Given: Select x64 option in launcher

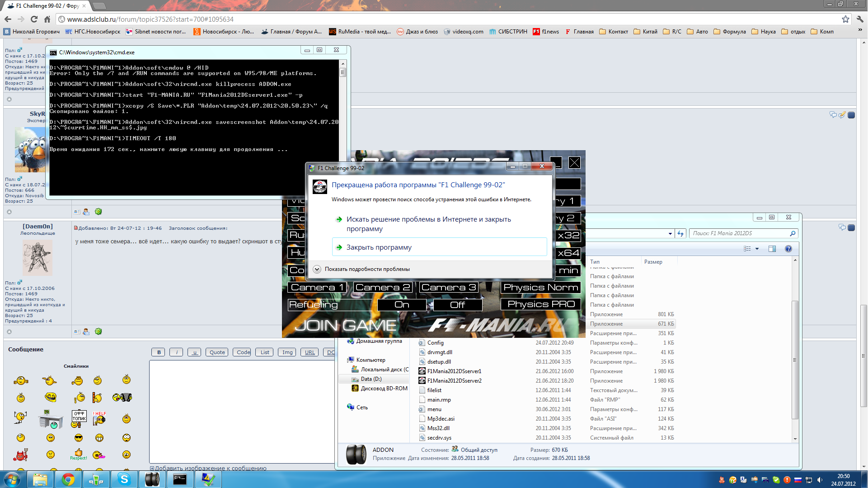Looking at the screenshot, I should pyautogui.click(x=568, y=253).
